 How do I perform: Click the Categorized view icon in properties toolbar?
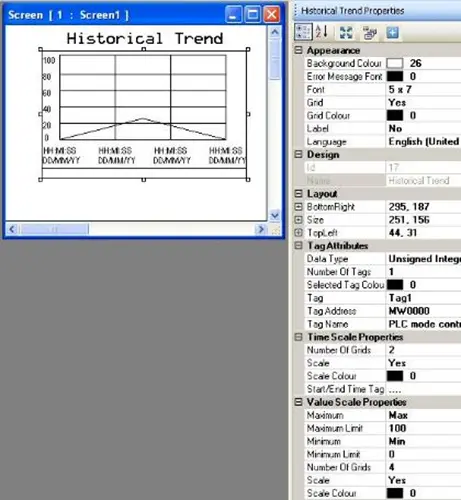(303, 32)
